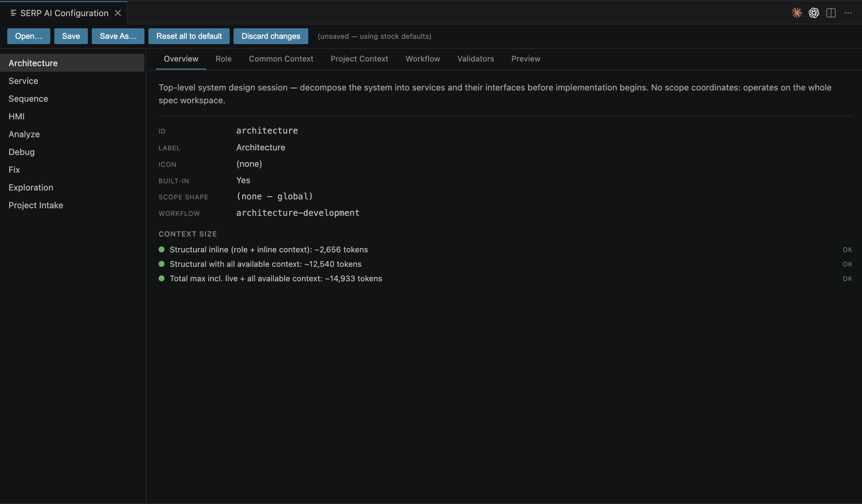Click OK status on the ~14,933 tokens row

point(847,279)
